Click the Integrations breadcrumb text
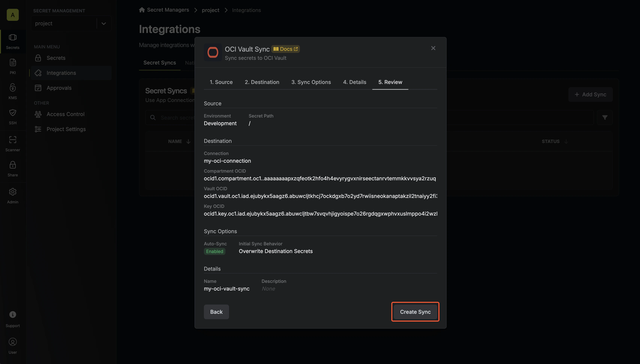 pyautogui.click(x=246, y=10)
